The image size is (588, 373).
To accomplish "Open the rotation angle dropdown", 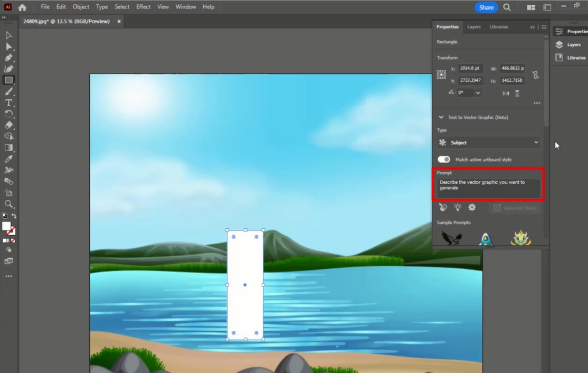I will [x=478, y=93].
